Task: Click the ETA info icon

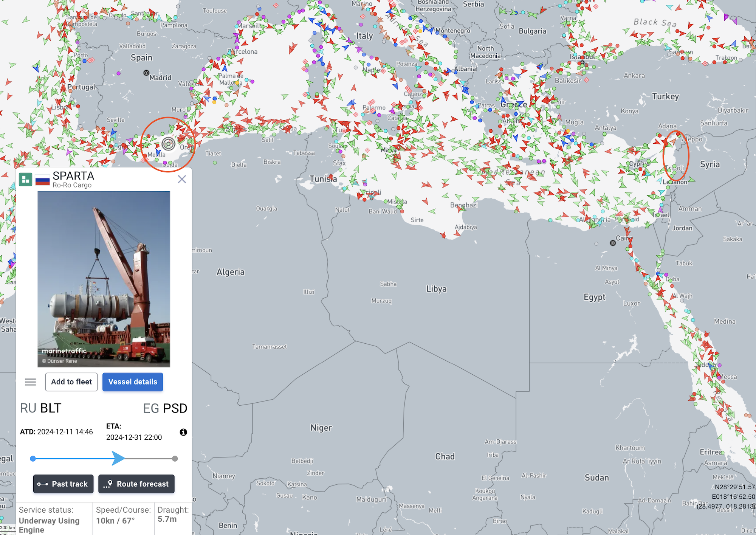Action: pyautogui.click(x=183, y=432)
